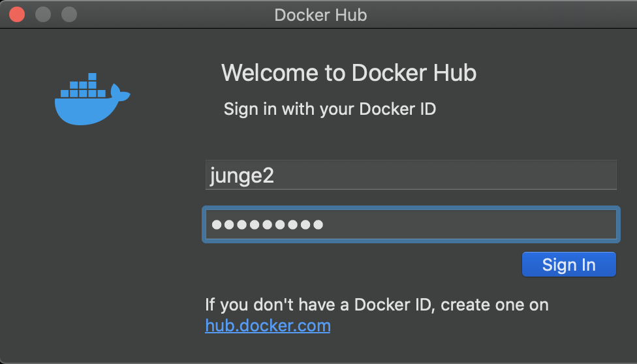Click the Docker whale logo
The image size is (637, 364).
coord(92,99)
